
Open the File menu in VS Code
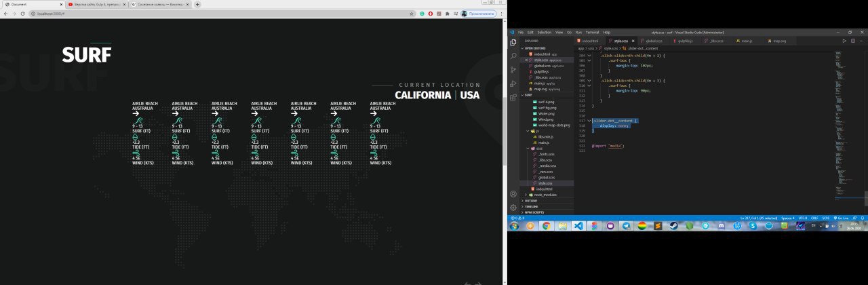click(521, 32)
